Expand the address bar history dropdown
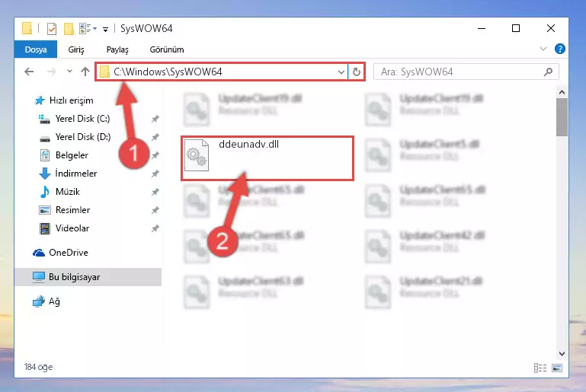 pyautogui.click(x=341, y=72)
